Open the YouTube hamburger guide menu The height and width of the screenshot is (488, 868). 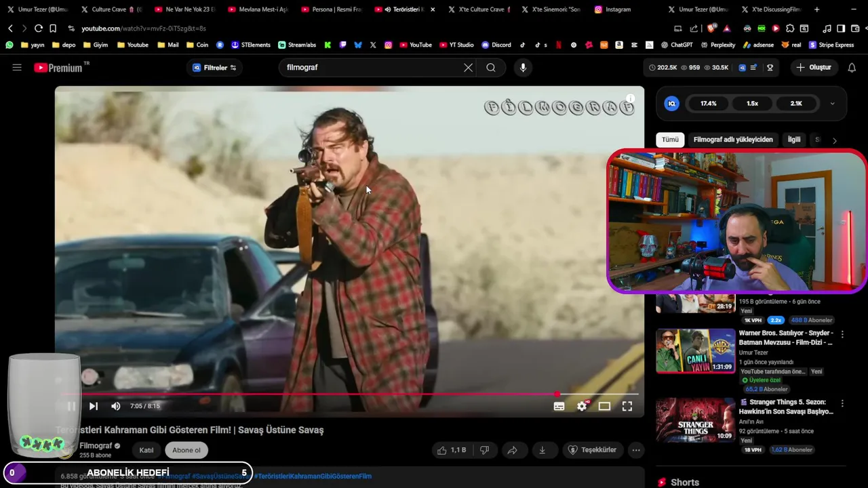coord(17,68)
